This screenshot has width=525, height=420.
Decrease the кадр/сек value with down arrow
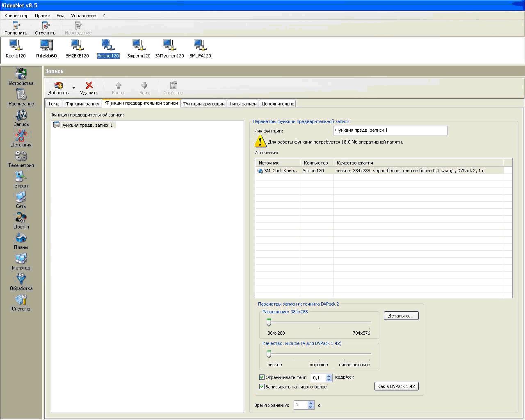click(x=329, y=380)
